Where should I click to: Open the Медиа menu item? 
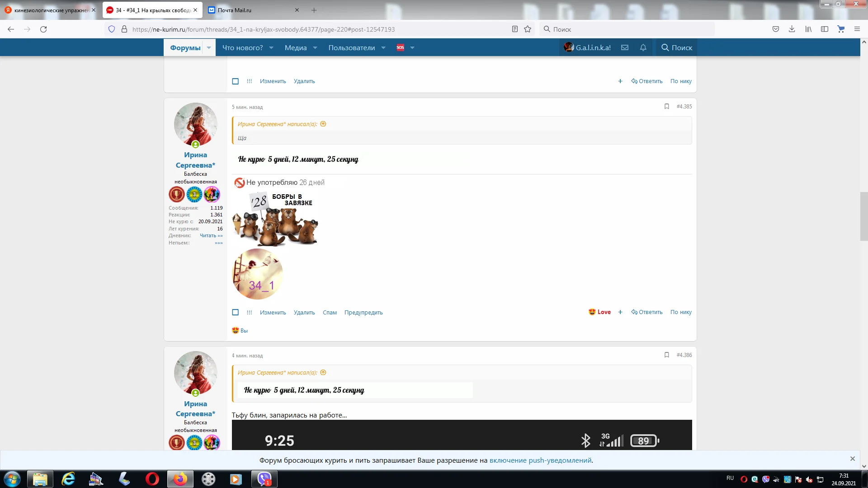[x=296, y=47]
